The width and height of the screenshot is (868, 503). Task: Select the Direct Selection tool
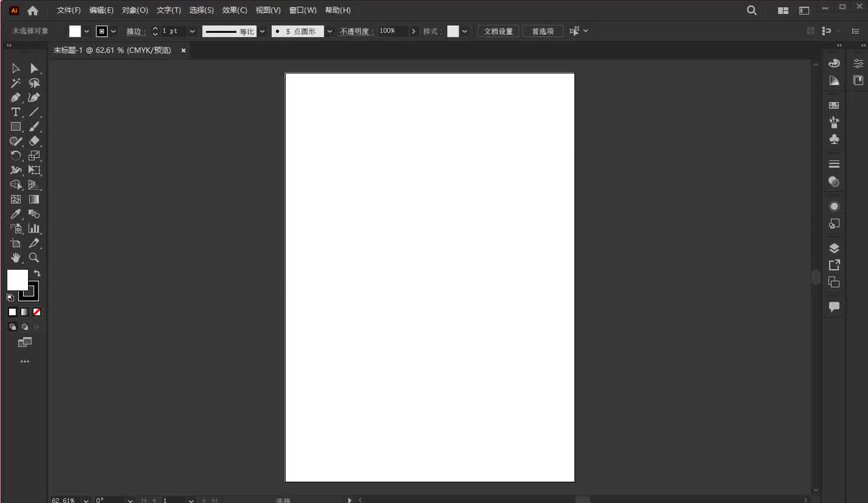coord(34,68)
